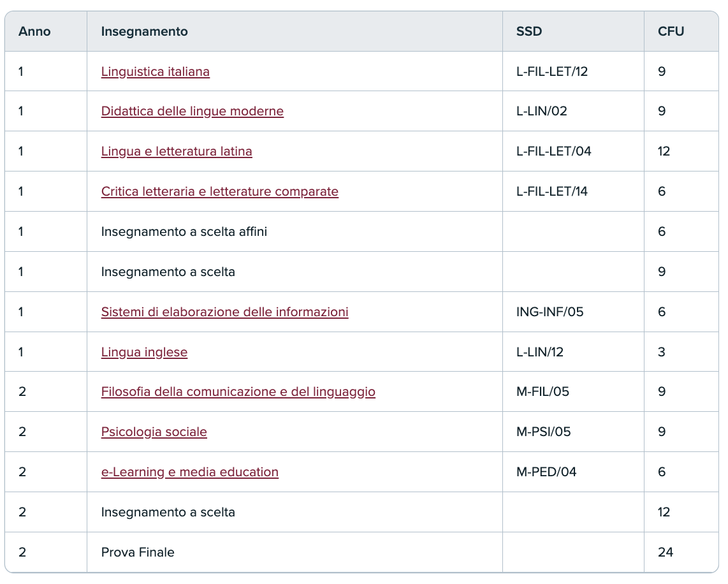Select the Prova Finale row text

tap(138, 553)
